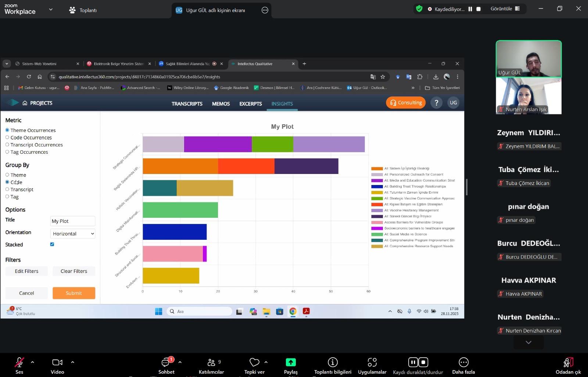Open the Katılımcılar participants list
588x377 pixels.
coord(211,363)
